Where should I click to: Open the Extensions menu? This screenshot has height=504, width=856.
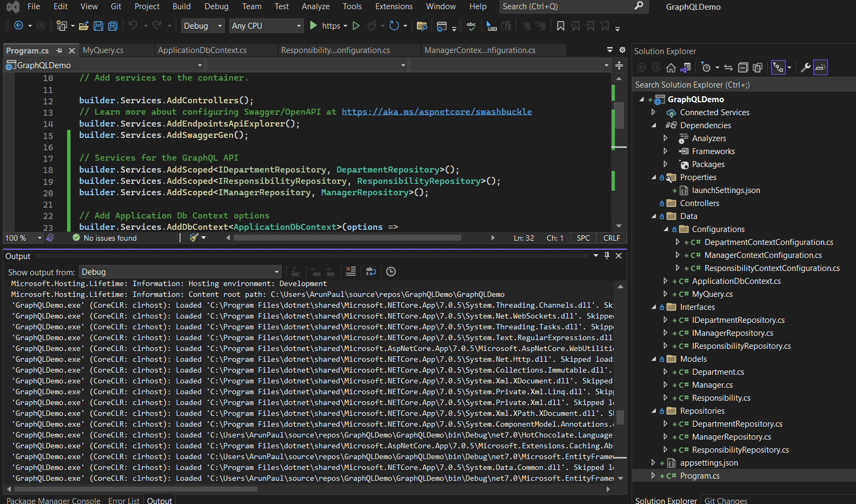[x=393, y=6]
